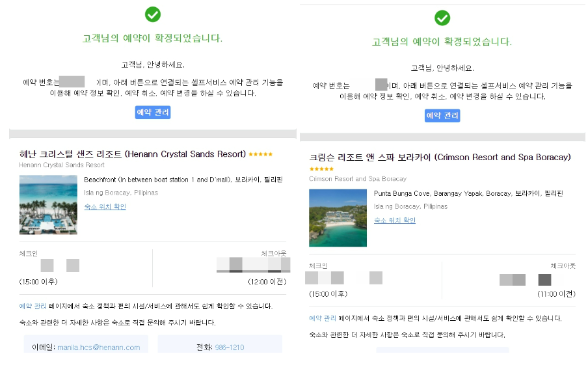Follow 예약 관리 text link below Henann check-in
This screenshot has height=369, width=588.
33,307
